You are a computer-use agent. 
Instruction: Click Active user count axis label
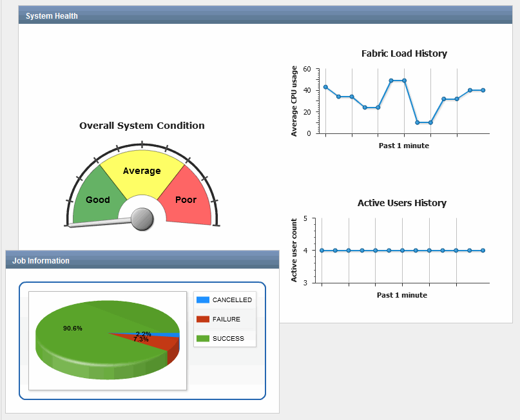(294, 251)
